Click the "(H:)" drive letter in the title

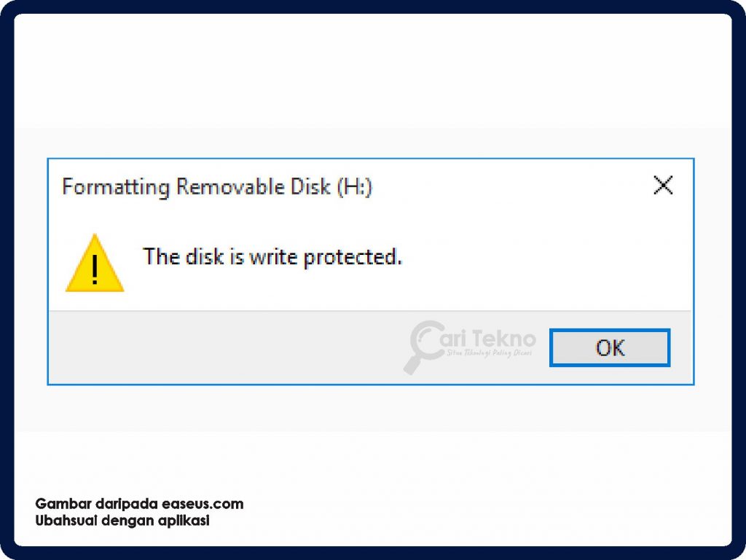coord(354,187)
